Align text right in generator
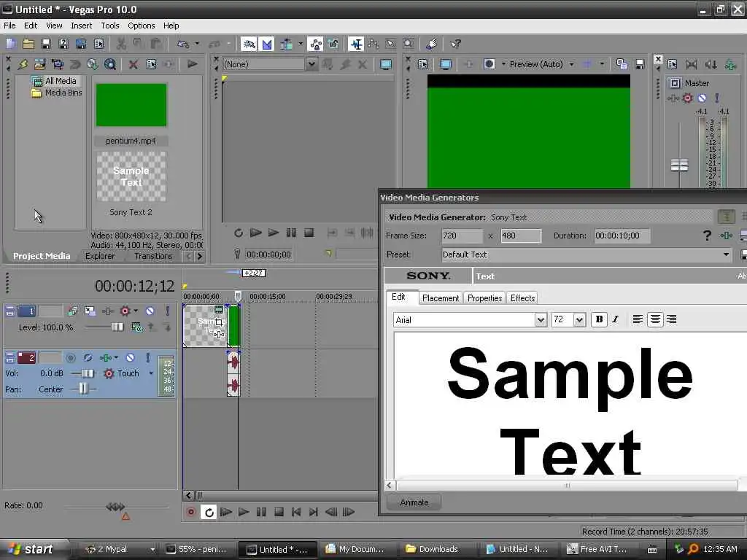747x560 pixels. (x=672, y=319)
